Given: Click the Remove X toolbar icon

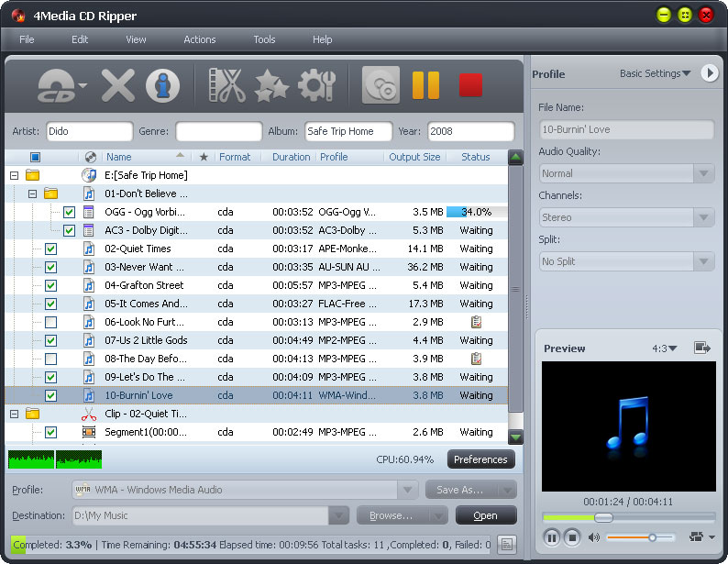Looking at the screenshot, I should [x=117, y=85].
